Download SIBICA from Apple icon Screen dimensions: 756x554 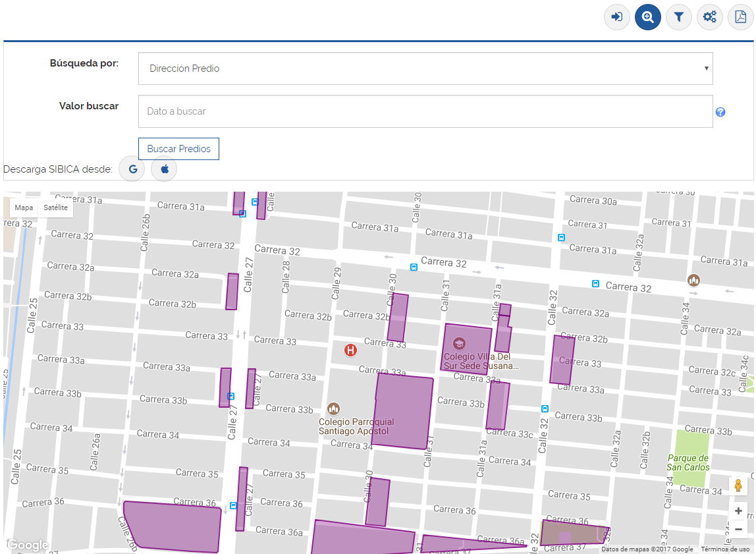165,169
